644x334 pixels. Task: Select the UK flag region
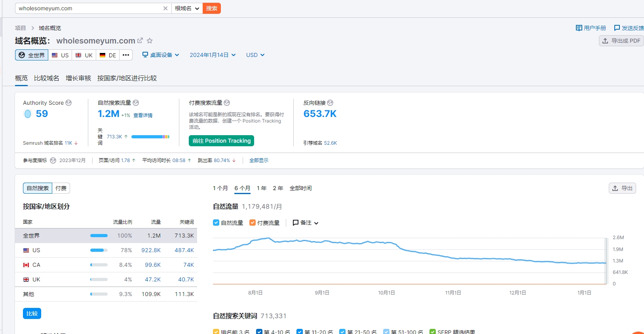(x=84, y=55)
